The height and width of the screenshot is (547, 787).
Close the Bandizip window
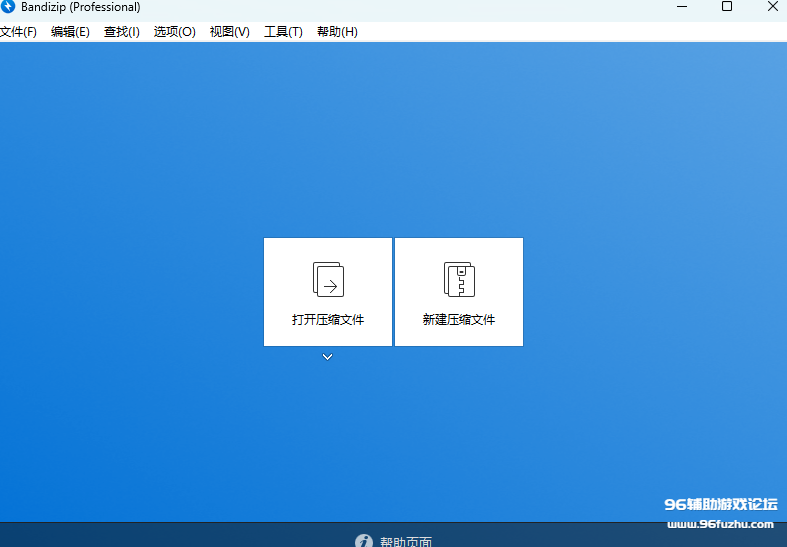coord(772,7)
